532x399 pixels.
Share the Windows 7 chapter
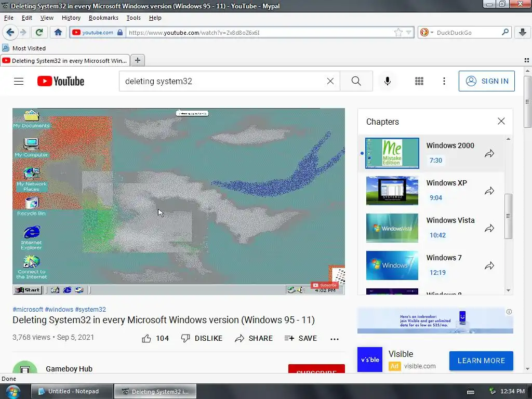coord(489,265)
